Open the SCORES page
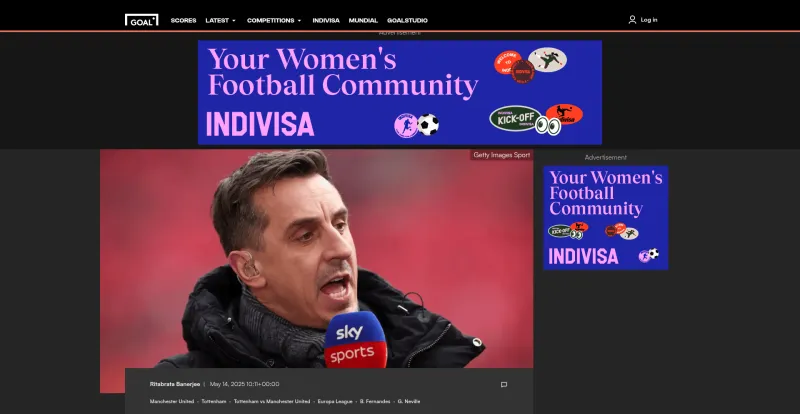 [183, 20]
